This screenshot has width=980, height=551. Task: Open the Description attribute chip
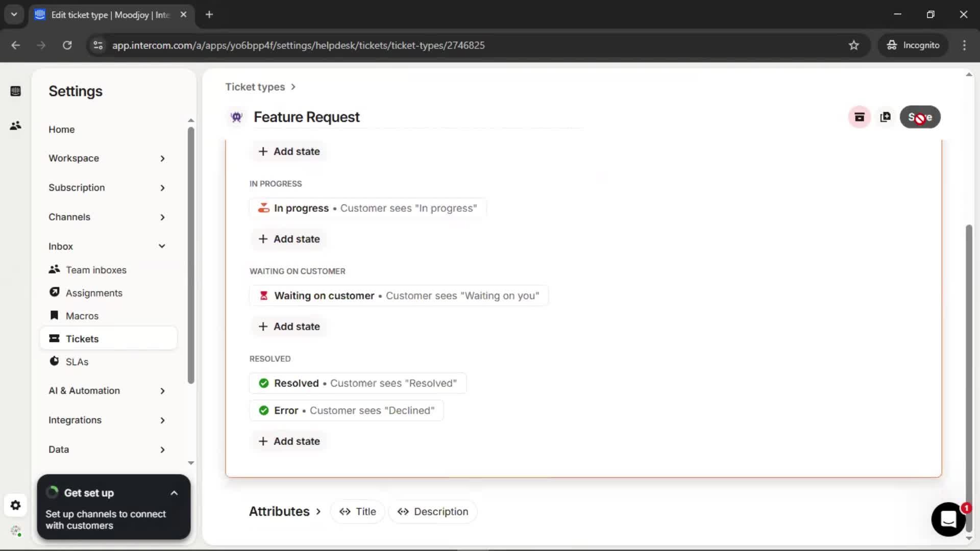pos(433,512)
